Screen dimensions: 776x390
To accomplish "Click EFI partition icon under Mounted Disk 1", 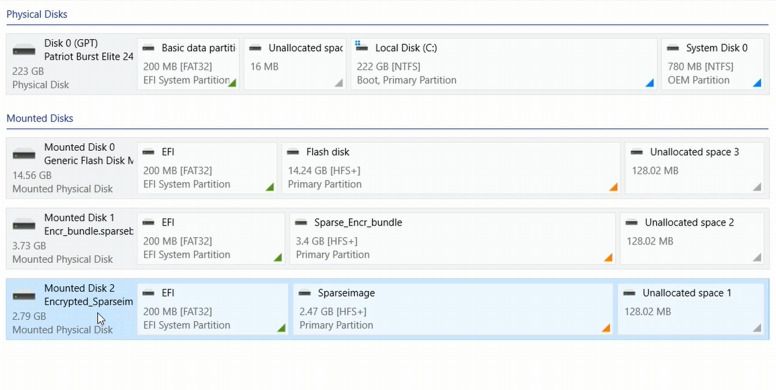I will pos(148,223).
